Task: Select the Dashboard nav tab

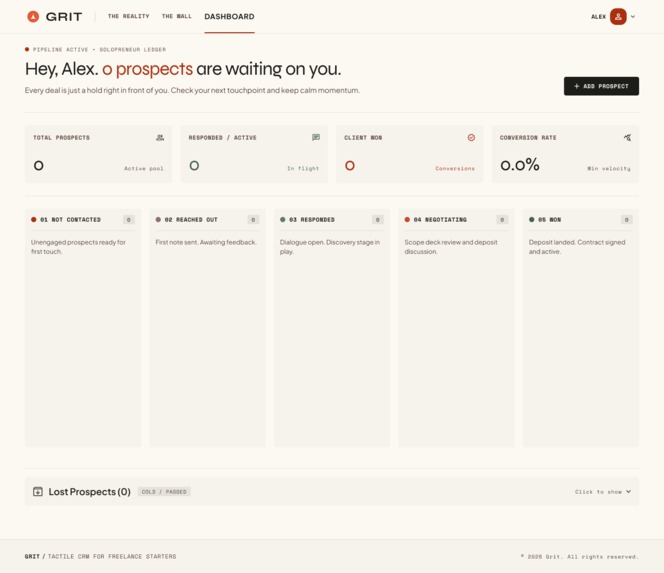Action: (x=230, y=17)
